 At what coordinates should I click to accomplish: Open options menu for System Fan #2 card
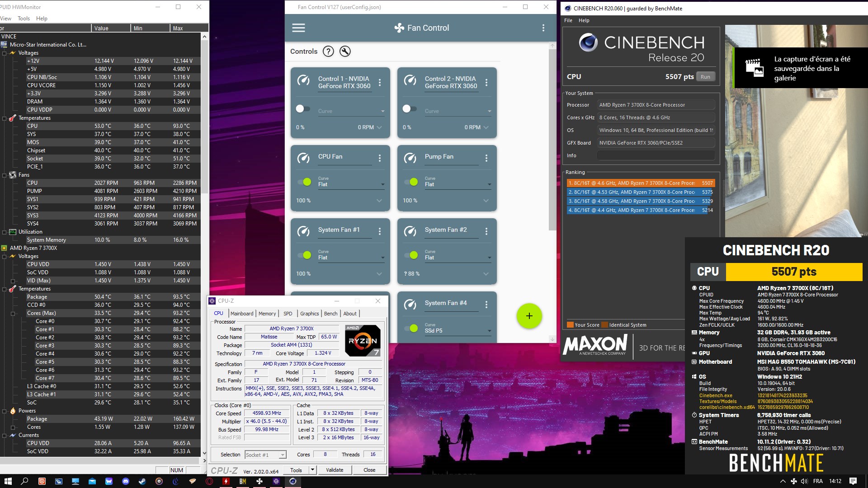(x=486, y=231)
